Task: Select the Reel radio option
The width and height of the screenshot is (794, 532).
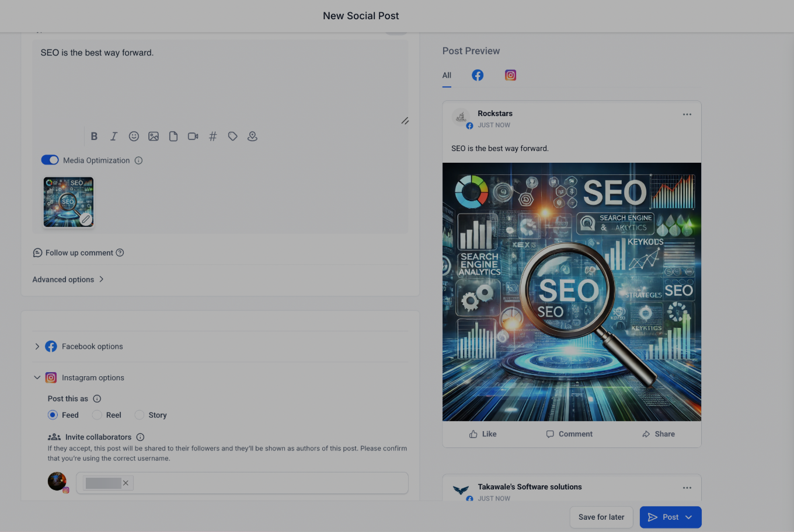Action: 97,415
